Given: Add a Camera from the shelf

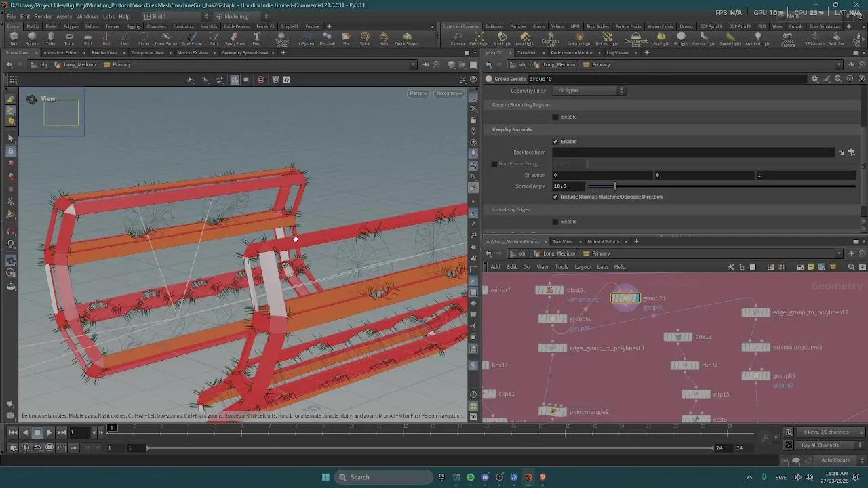Looking at the screenshot, I should (x=458, y=39).
